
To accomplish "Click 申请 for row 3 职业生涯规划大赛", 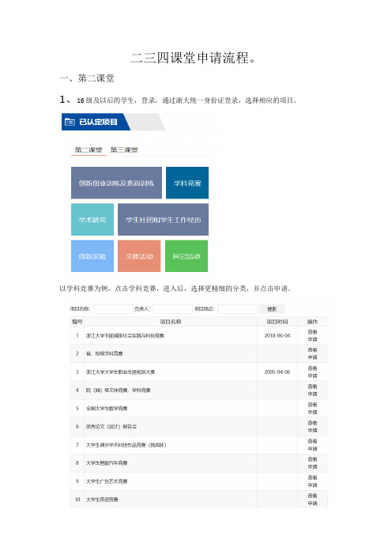I will [312, 376].
